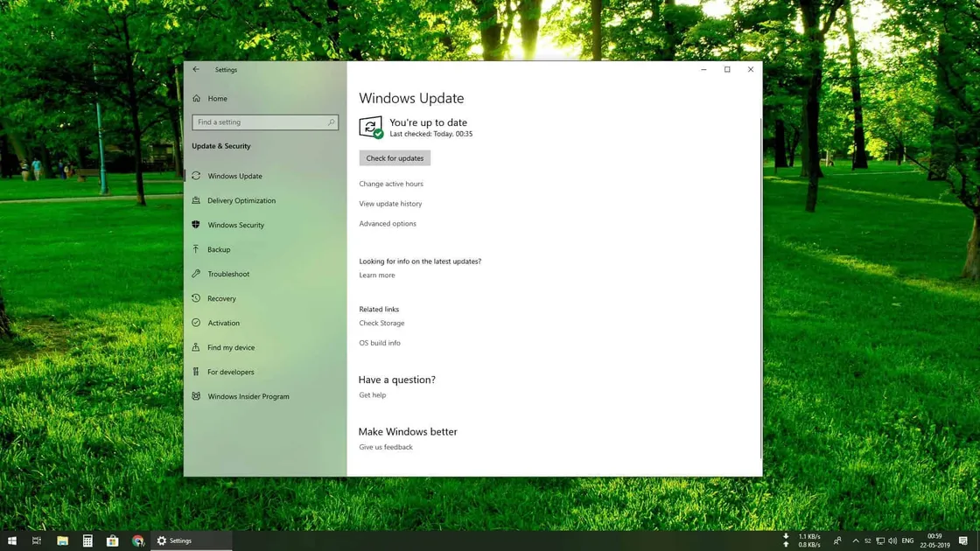Open the For developers section
The width and height of the screenshot is (980, 551).
point(231,372)
